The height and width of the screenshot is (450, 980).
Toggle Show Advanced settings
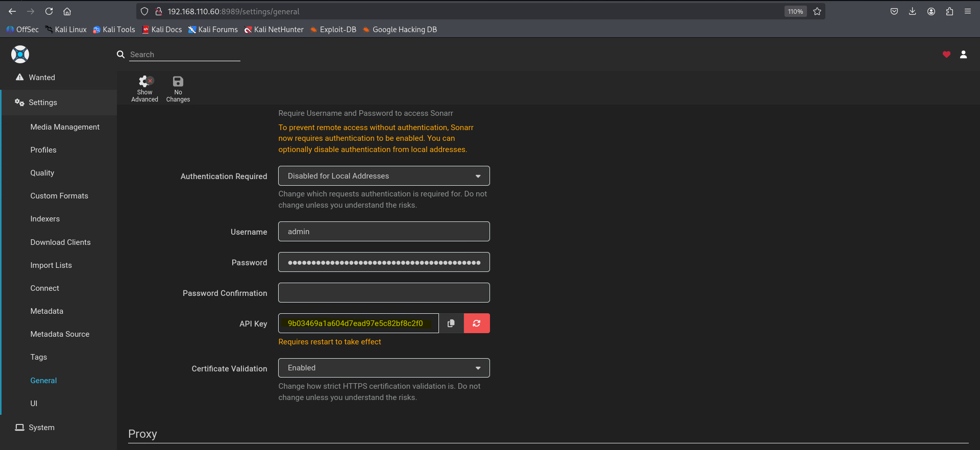(x=144, y=89)
